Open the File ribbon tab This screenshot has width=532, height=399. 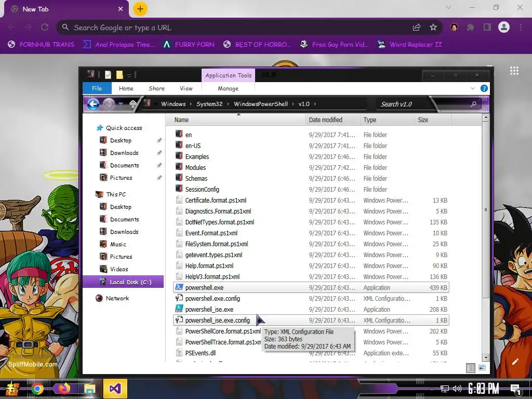(97, 88)
